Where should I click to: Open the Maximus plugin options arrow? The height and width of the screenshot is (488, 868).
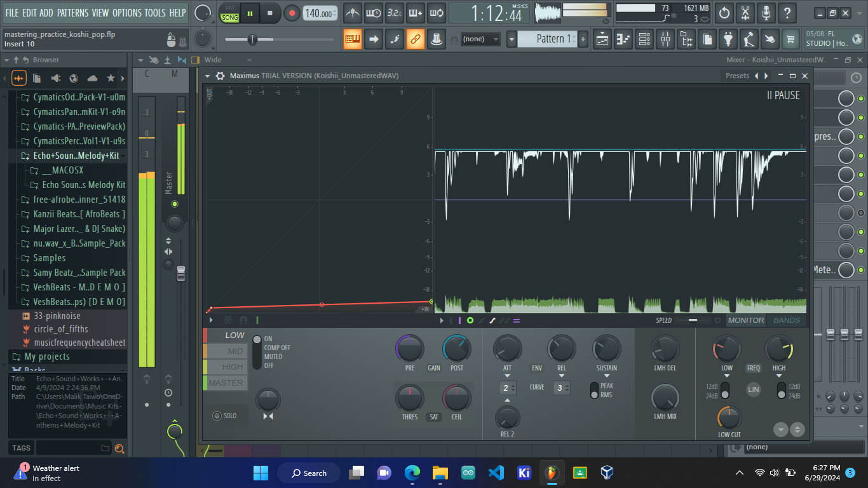207,76
